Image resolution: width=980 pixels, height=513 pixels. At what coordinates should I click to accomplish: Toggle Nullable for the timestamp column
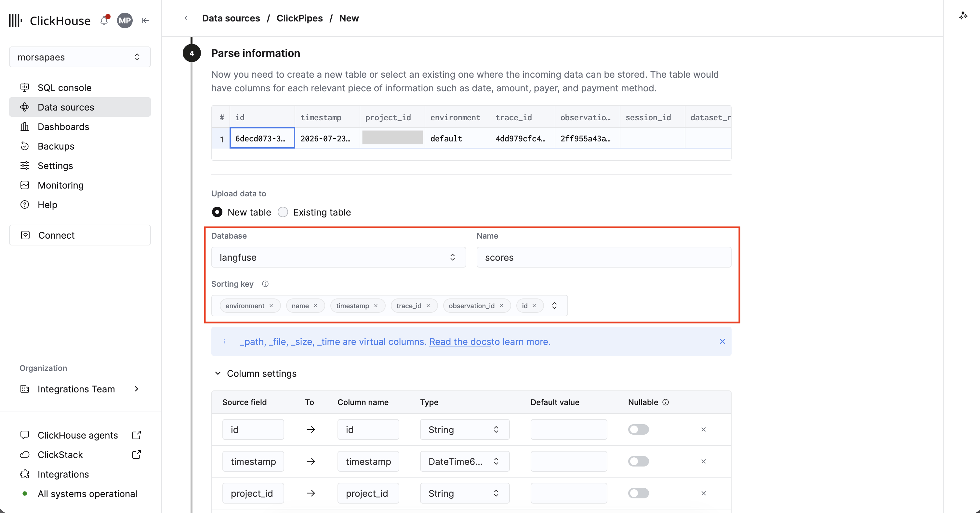[638, 462]
